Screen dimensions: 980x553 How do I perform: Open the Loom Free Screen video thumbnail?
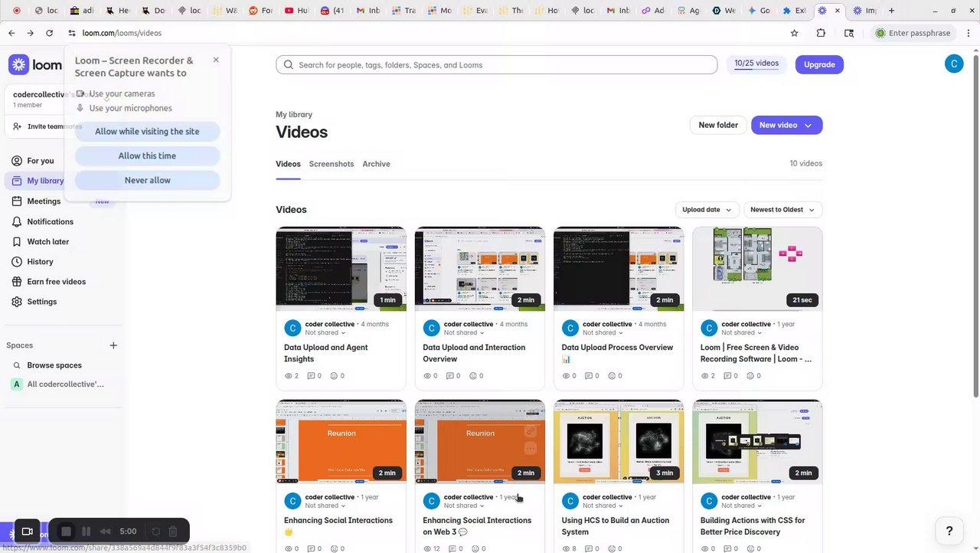(x=757, y=269)
